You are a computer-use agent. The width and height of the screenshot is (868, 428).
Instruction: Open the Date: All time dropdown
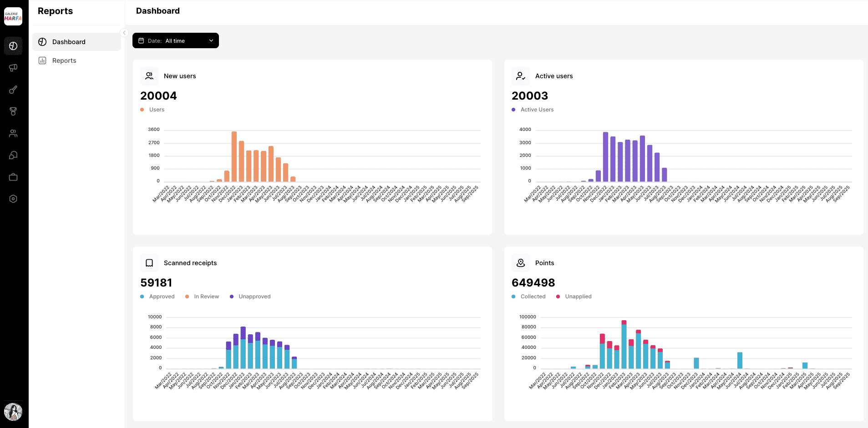click(176, 40)
